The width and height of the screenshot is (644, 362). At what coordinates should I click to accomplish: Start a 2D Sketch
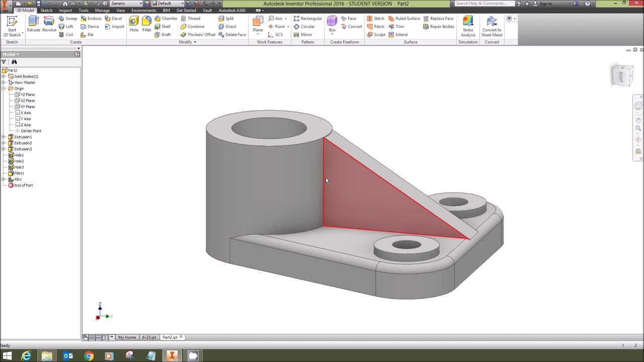(x=12, y=26)
